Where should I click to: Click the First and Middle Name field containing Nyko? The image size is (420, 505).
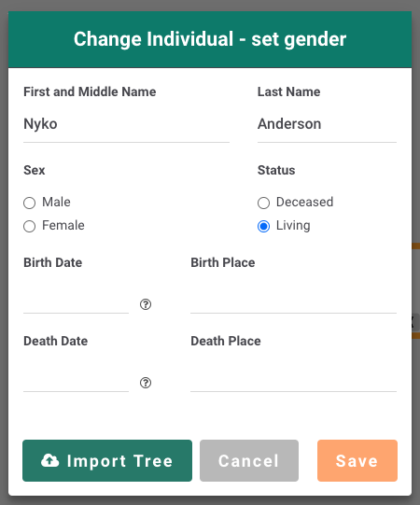point(126,124)
